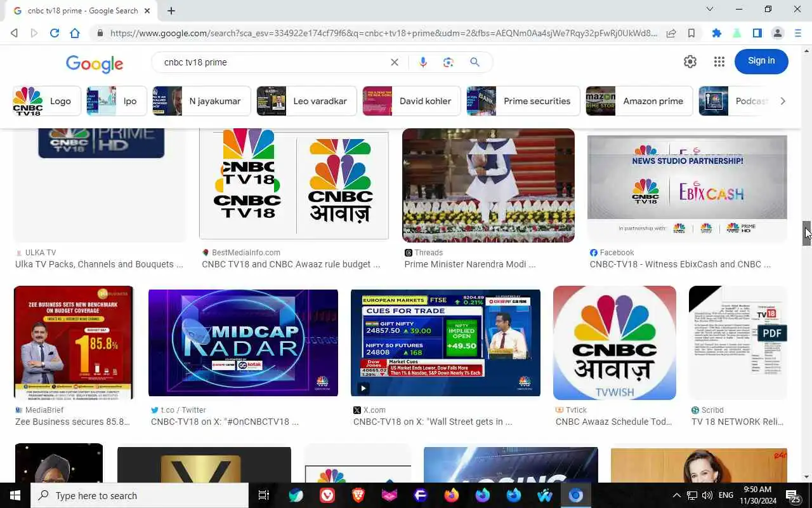Open the Zee Business MediaBrief link
812x508 pixels.
pyautogui.click(x=72, y=422)
